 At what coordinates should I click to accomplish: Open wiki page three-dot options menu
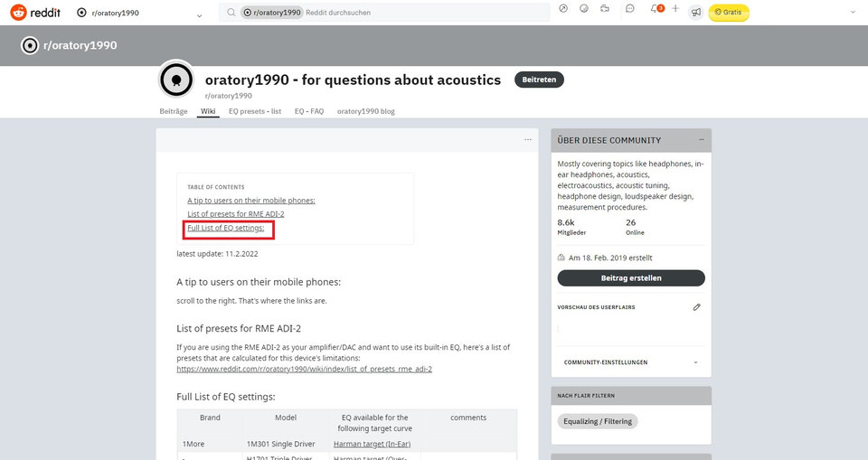[528, 139]
